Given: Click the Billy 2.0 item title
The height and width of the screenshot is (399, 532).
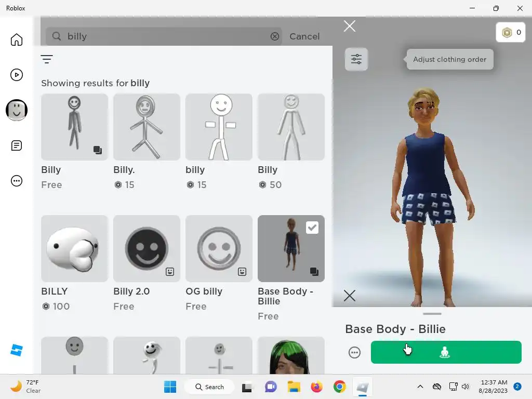Looking at the screenshot, I should click(131, 291).
